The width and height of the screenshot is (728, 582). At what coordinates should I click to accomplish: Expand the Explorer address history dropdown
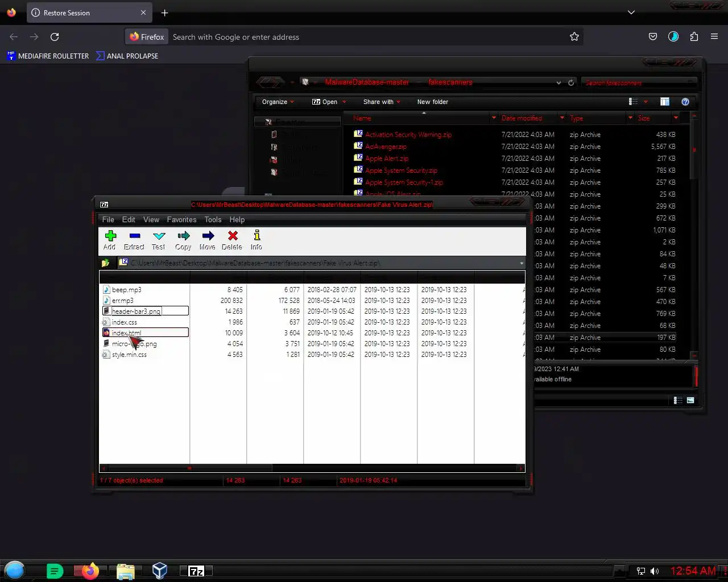(559, 82)
